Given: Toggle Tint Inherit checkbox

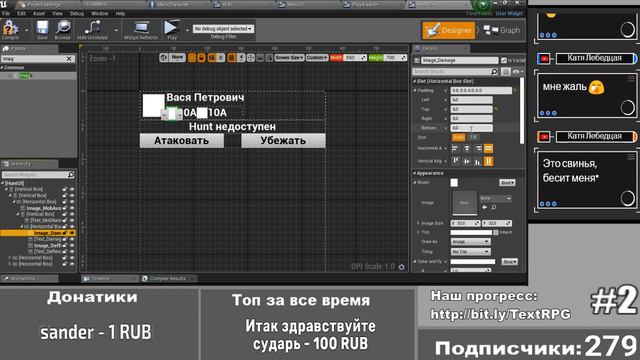Looking at the screenshot, I should (496, 232).
